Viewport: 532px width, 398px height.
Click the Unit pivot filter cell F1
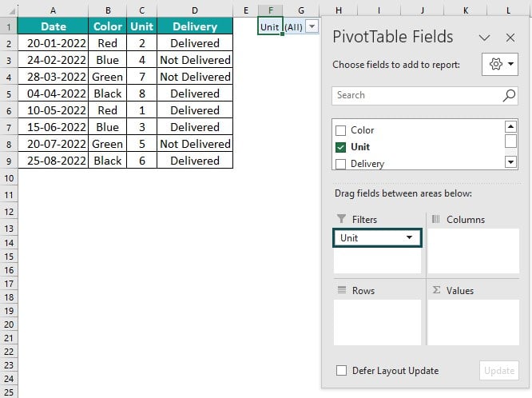tap(270, 26)
